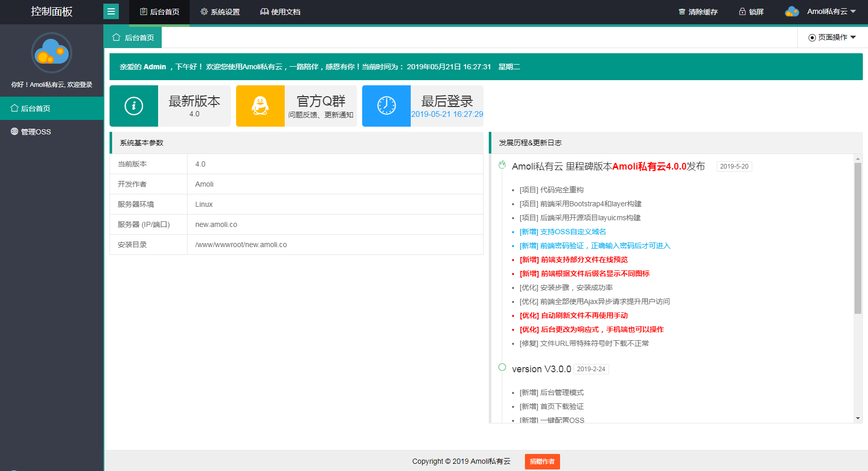The image size is (868, 471).
Task: Click the 清除缓存 trash icon
Action: 682,11
